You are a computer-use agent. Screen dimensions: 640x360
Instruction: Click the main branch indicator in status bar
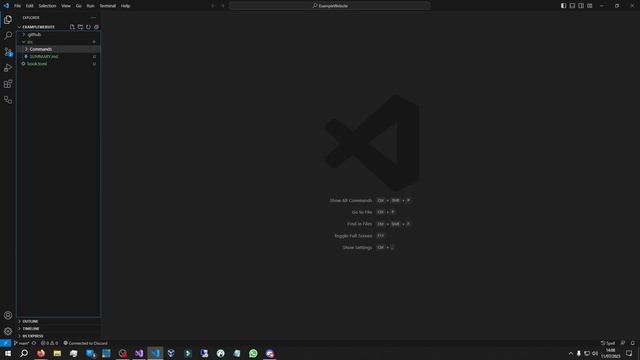pyautogui.click(x=22, y=343)
